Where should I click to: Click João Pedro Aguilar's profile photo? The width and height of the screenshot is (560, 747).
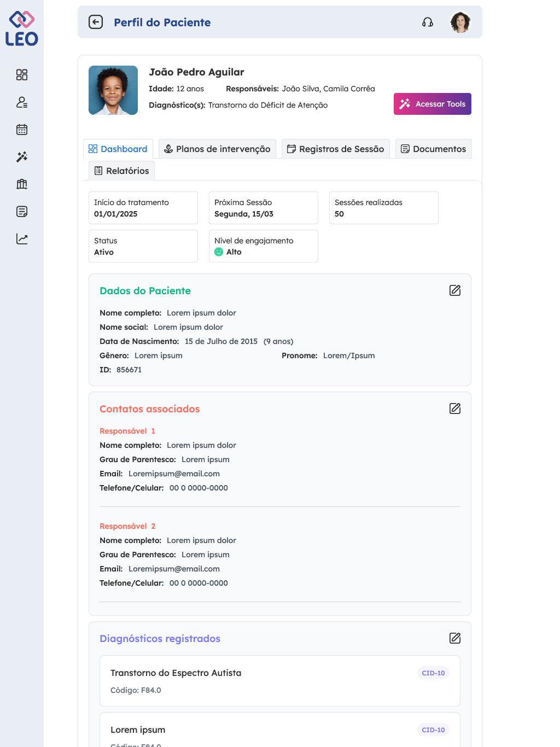113,90
